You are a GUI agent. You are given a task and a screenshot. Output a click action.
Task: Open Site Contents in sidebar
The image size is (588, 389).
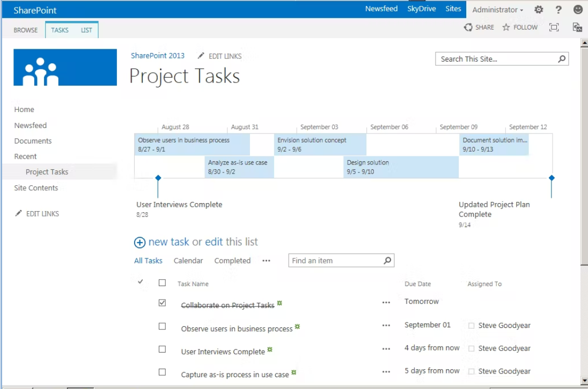click(36, 188)
